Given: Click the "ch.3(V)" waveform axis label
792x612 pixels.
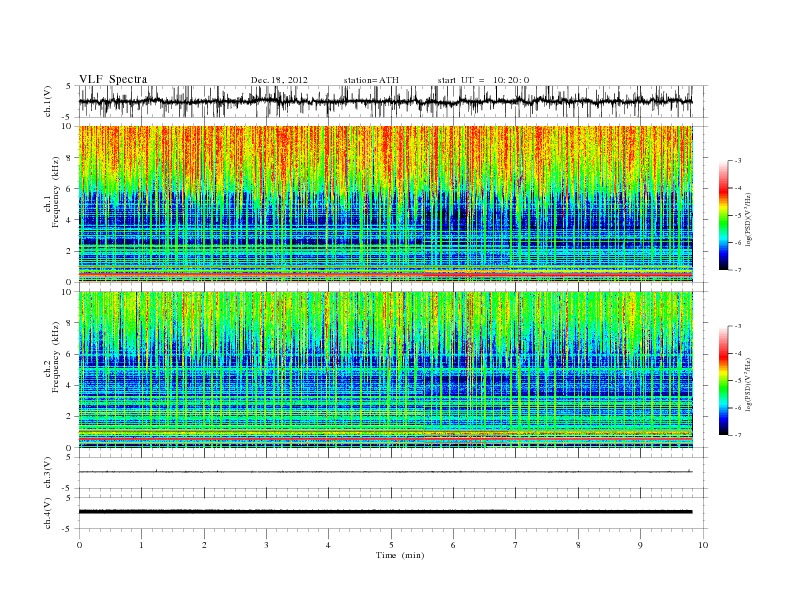Looking at the screenshot, I should tap(47, 473).
